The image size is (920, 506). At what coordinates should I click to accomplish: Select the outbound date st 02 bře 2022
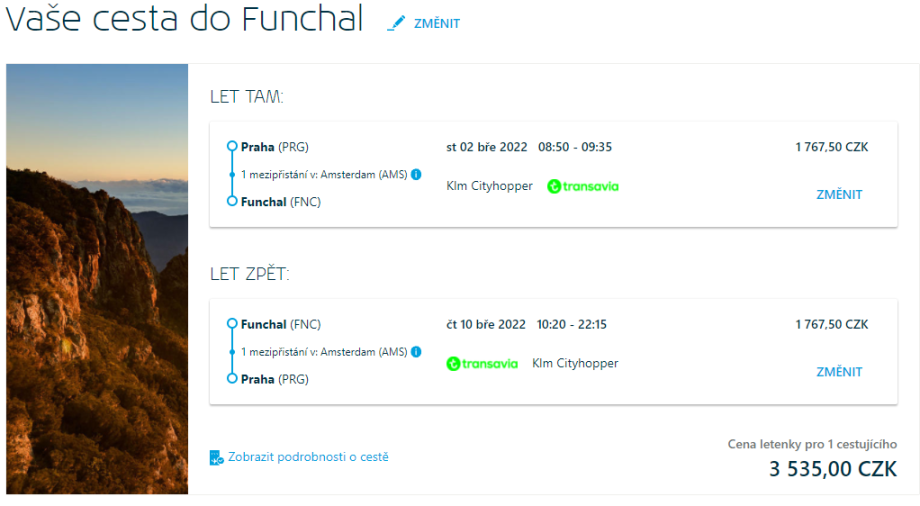point(486,147)
